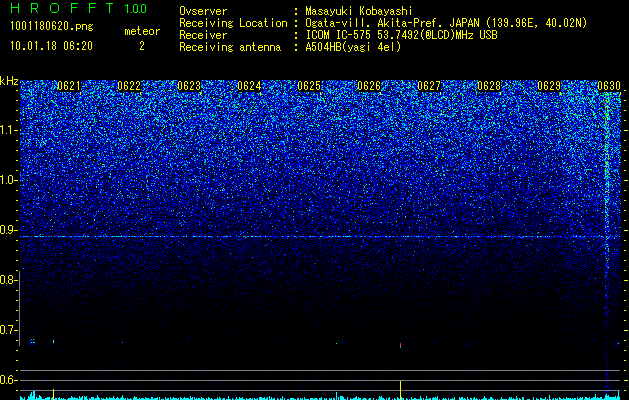
Task: Click the 0628 time marker
Action: click(x=489, y=86)
